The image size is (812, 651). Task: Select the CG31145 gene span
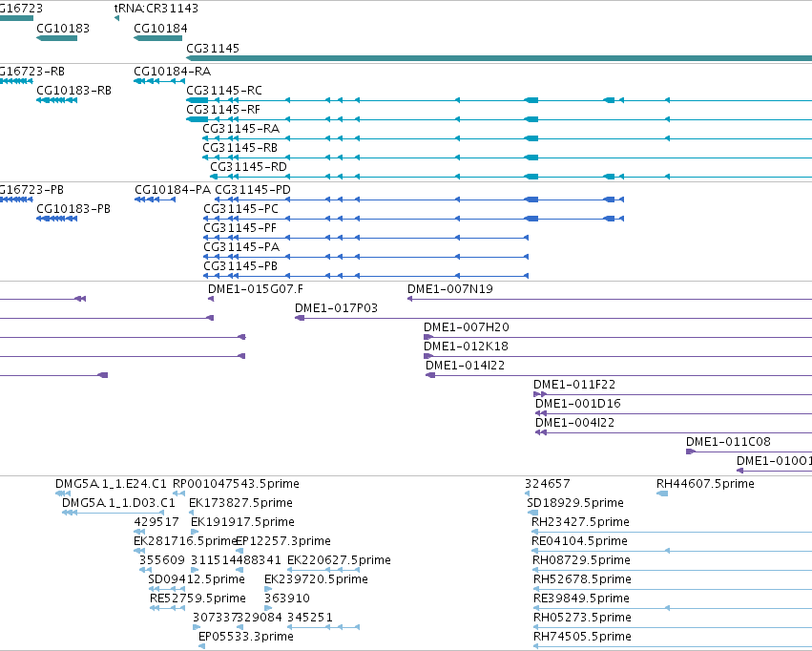coord(499,58)
